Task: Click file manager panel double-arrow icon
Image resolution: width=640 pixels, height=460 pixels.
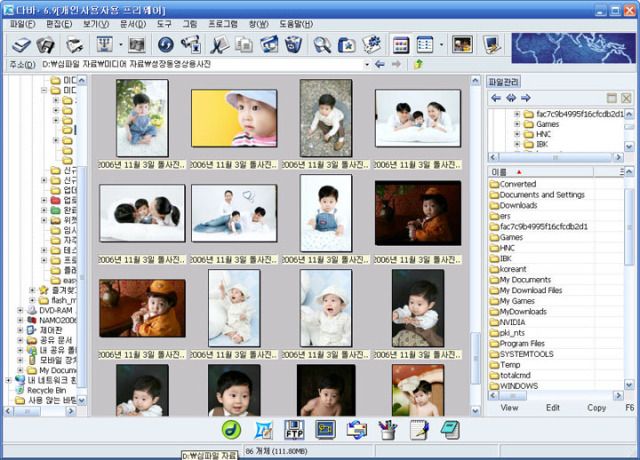Action: [x=511, y=98]
